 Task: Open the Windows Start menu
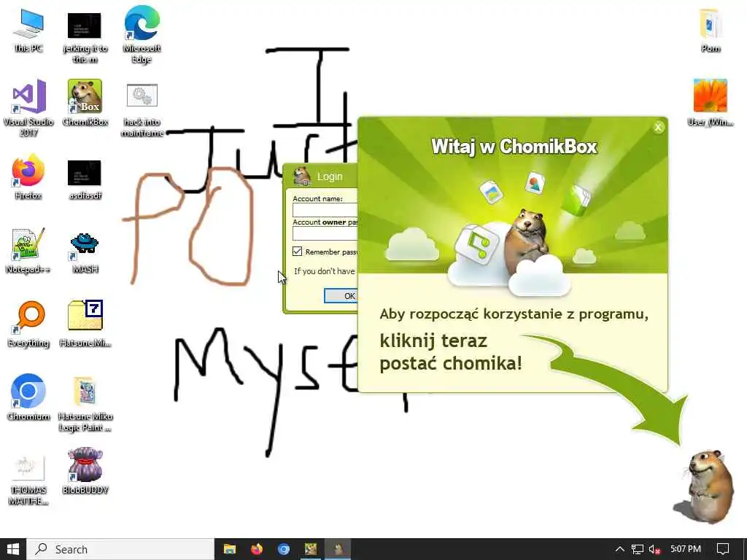click(13, 549)
